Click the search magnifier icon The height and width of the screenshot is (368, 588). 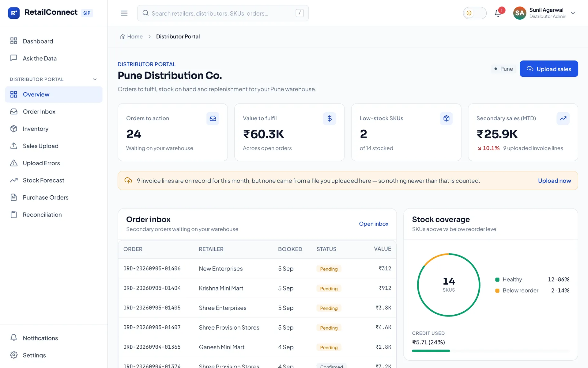[145, 13]
